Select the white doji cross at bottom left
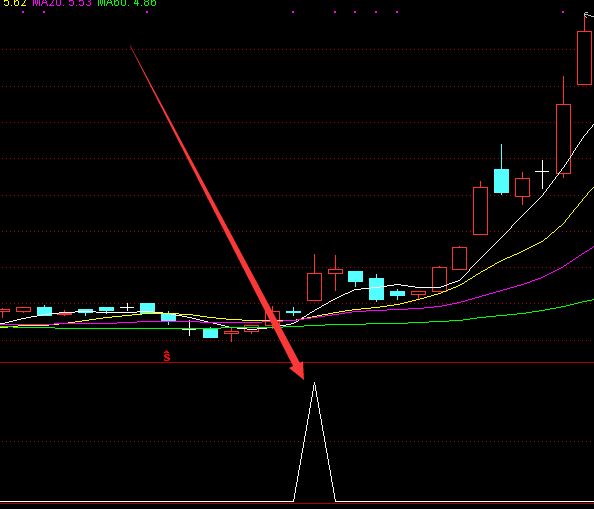This screenshot has height=509, width=594. pos(189,328)
